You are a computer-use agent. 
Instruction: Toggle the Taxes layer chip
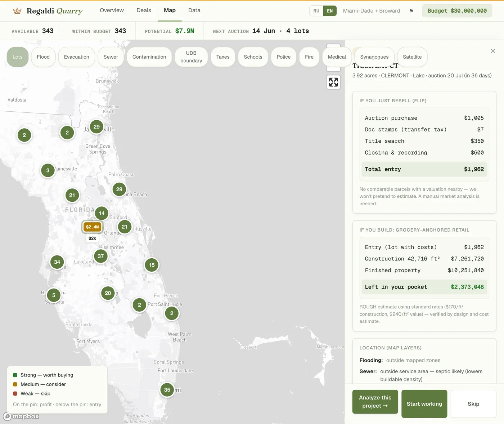pyautogui.click(x=223, y=57)
